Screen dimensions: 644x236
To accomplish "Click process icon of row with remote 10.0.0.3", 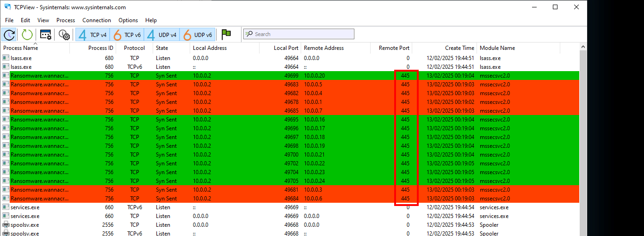I will [x=6, y=190].
